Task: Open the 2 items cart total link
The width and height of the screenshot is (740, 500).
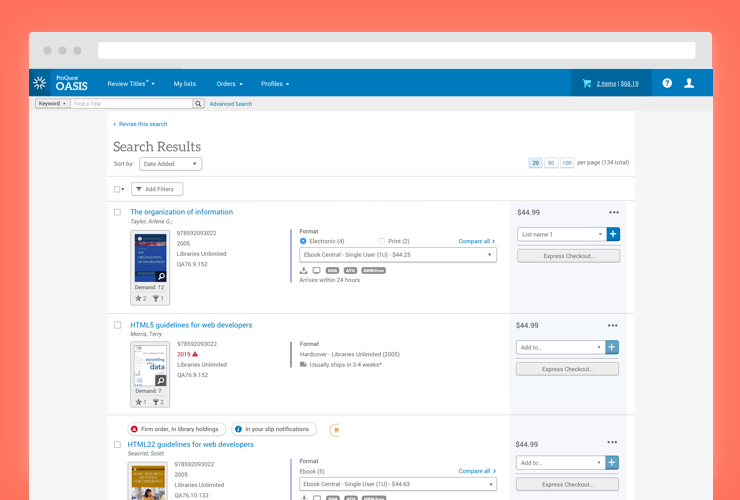Action: (617, 84)
